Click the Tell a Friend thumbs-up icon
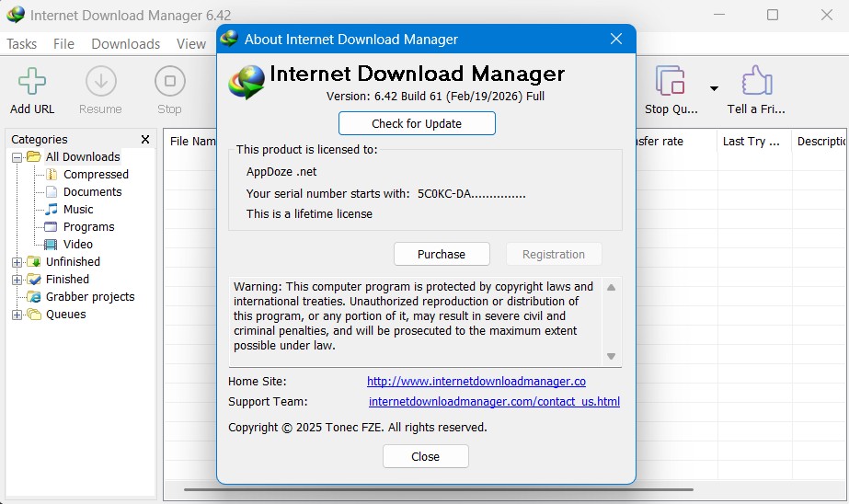 pyautogui.click(x=756, y=81)
